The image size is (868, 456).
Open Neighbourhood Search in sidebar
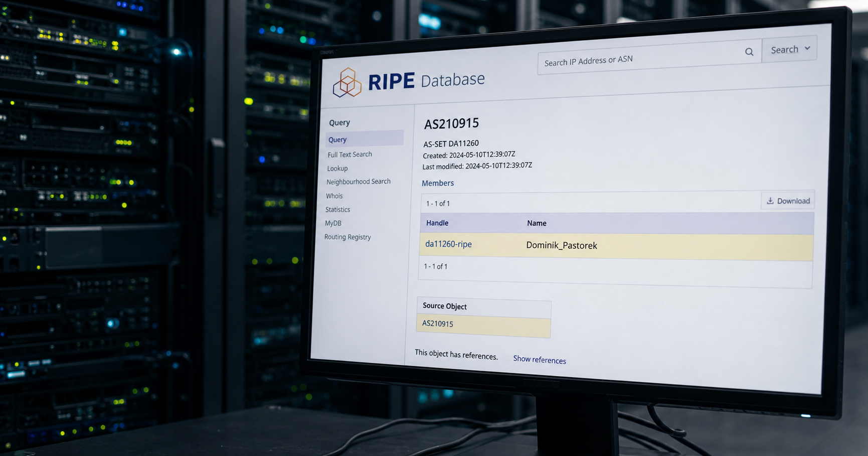coord(358,182)
